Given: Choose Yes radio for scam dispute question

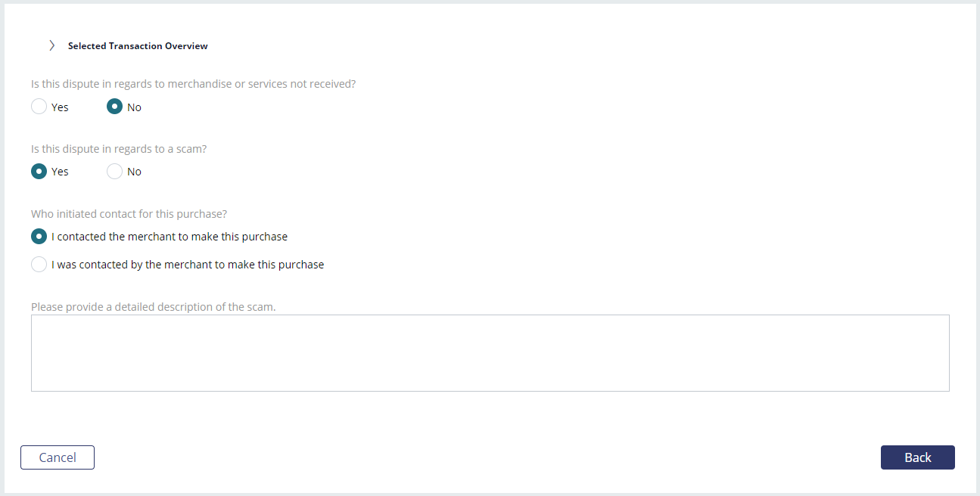Looking at the screenshot, I should point(39,172).
